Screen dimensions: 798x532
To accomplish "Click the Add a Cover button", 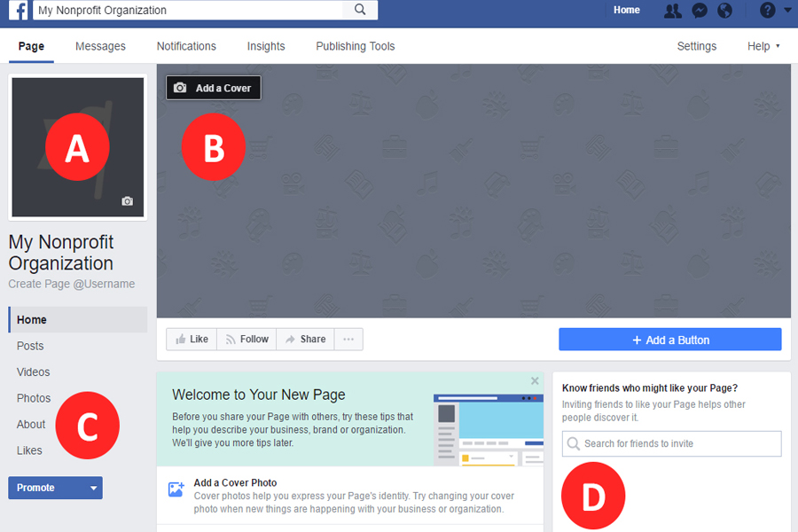I will pos(213,88).
